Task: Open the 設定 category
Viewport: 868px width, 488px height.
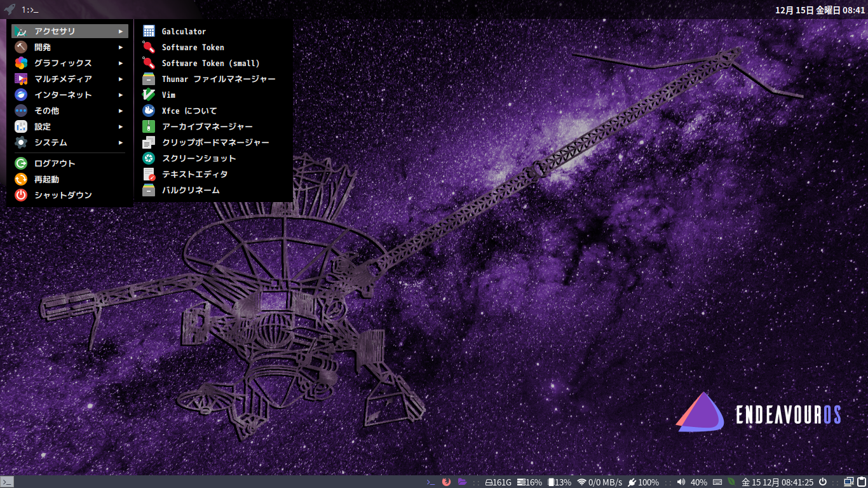Action: coord(70,126)
